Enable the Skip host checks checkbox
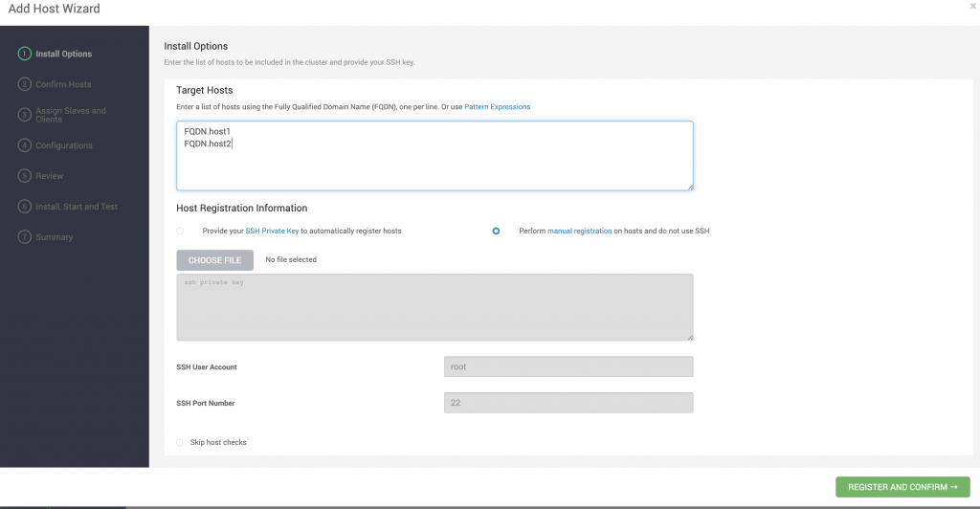The image size is (980, 509). [180, 442]
